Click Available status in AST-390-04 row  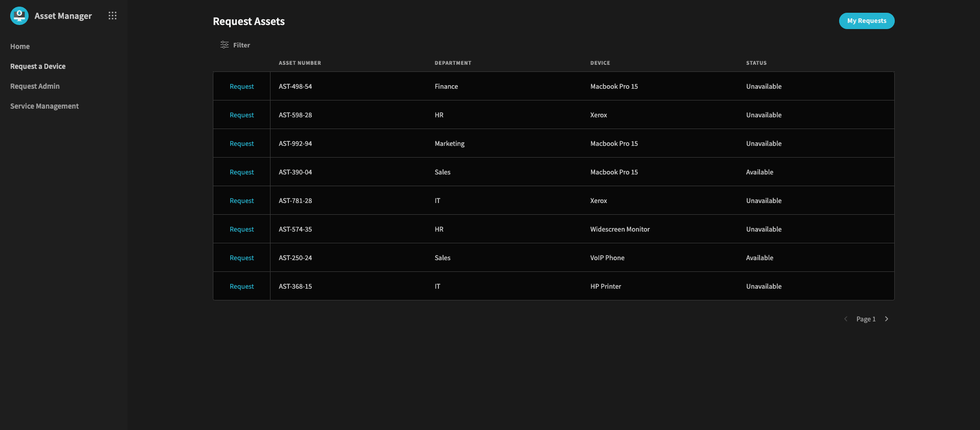click(x=759, y=172)
